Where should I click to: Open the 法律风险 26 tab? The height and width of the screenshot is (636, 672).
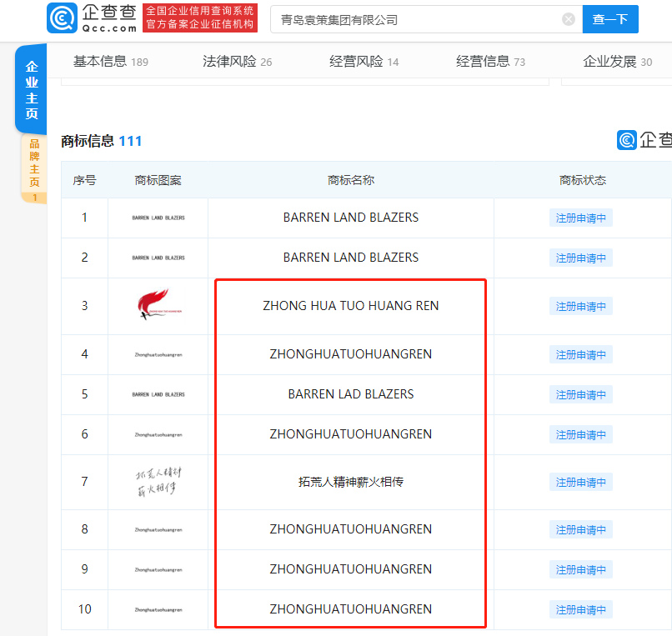(237, 62)
